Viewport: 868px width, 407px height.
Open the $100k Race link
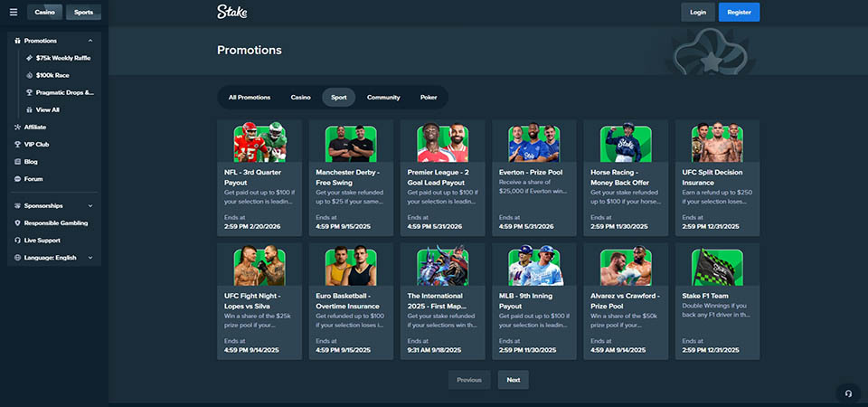click(52, 75)
